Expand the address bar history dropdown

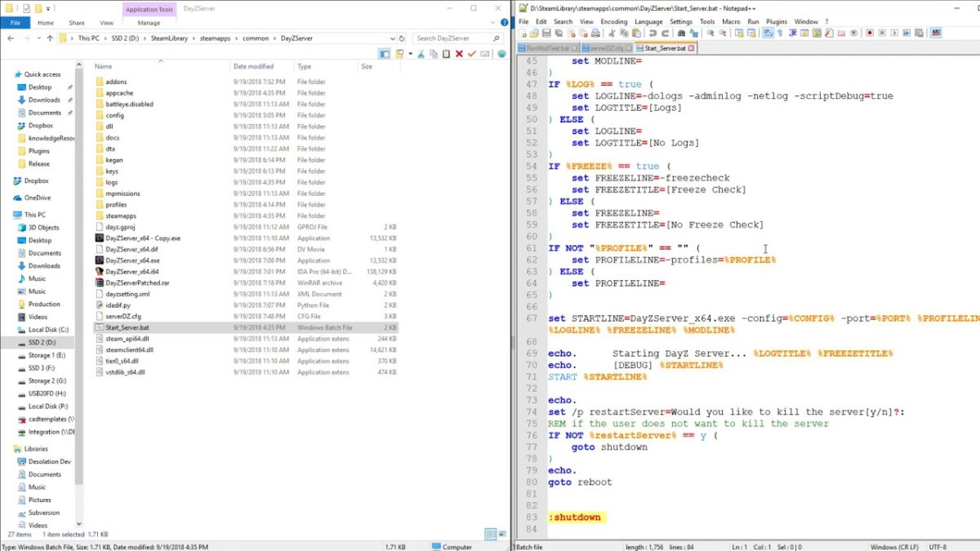(392, 38)
